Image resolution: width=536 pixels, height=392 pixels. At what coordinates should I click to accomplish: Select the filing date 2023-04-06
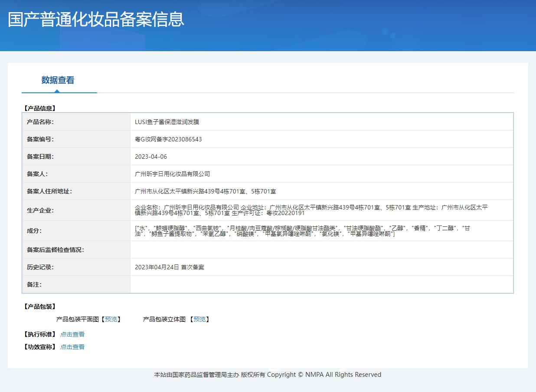151,157
